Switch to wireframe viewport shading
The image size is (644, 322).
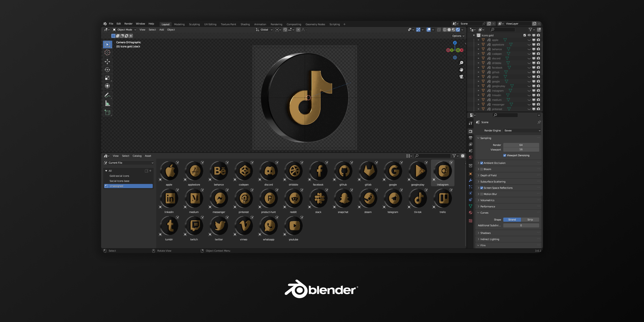[445, 30]
